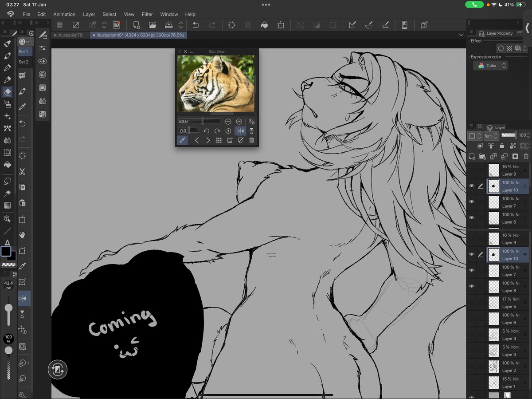Open the Expression color dropdown
The image size is (532, 399).
point(490,65)
